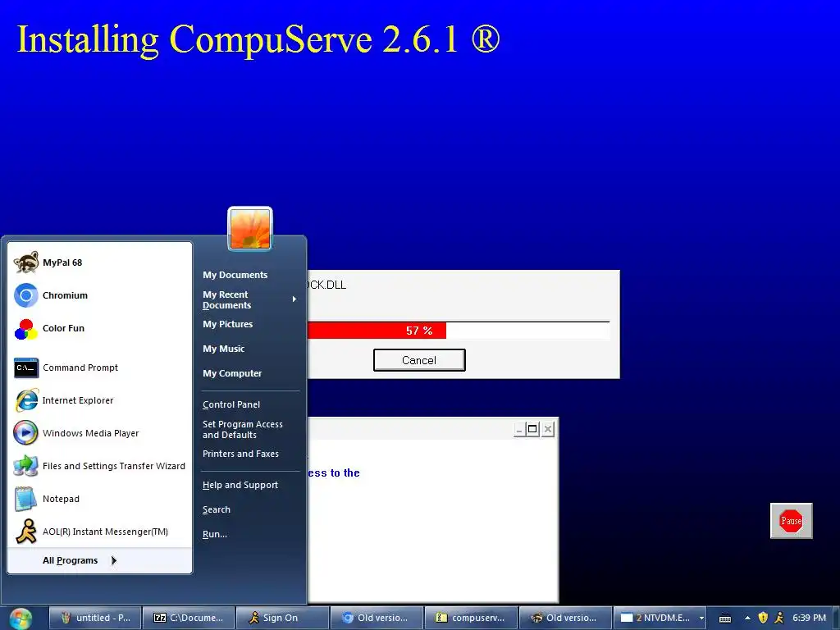Launch Chromium from Start menu icon
840x630 pixels.
pos(25,295)
